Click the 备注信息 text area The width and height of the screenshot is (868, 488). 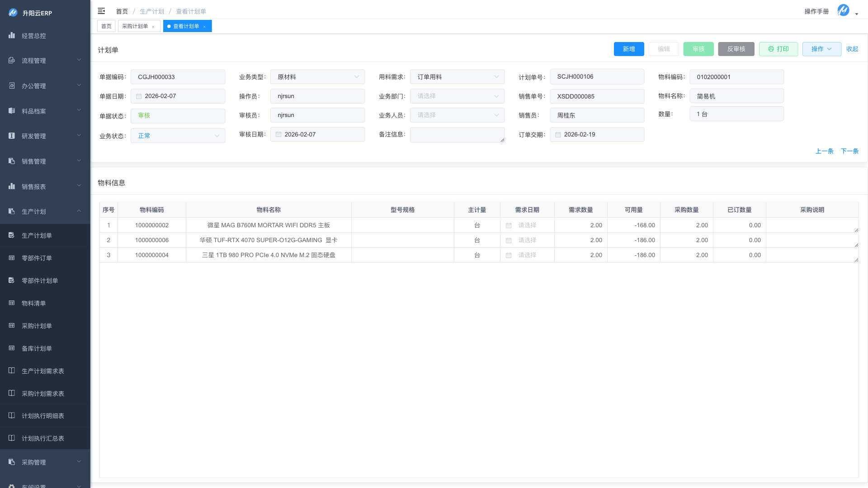pos(457,135)
